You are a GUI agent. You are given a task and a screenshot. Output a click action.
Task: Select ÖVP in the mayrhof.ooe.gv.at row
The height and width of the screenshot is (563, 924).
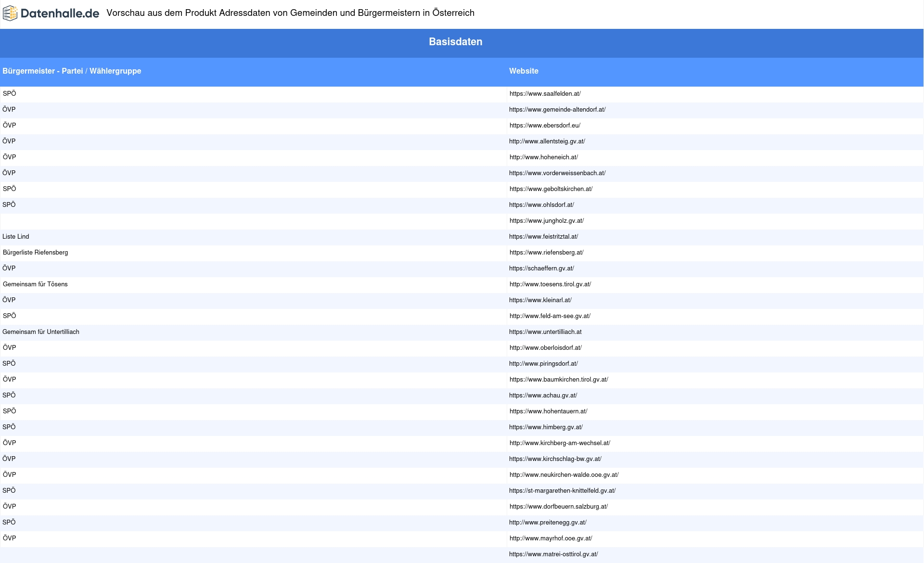click(10, 538)
